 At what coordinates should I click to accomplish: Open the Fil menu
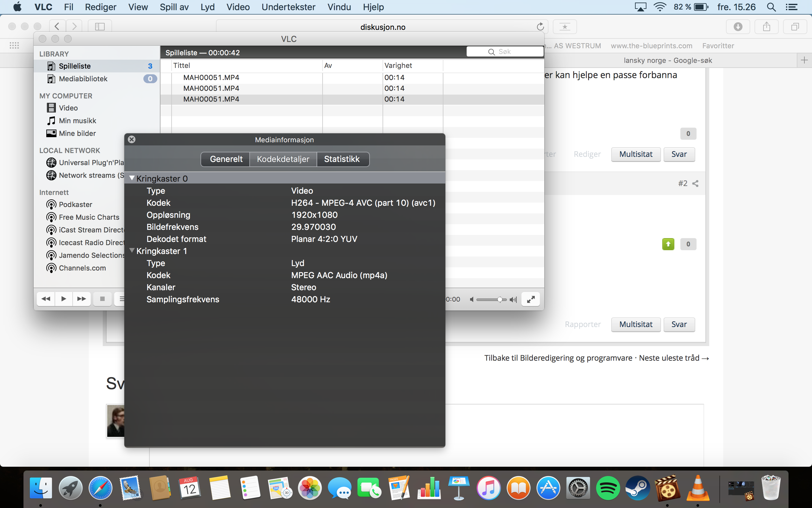(x=69, y=7)
